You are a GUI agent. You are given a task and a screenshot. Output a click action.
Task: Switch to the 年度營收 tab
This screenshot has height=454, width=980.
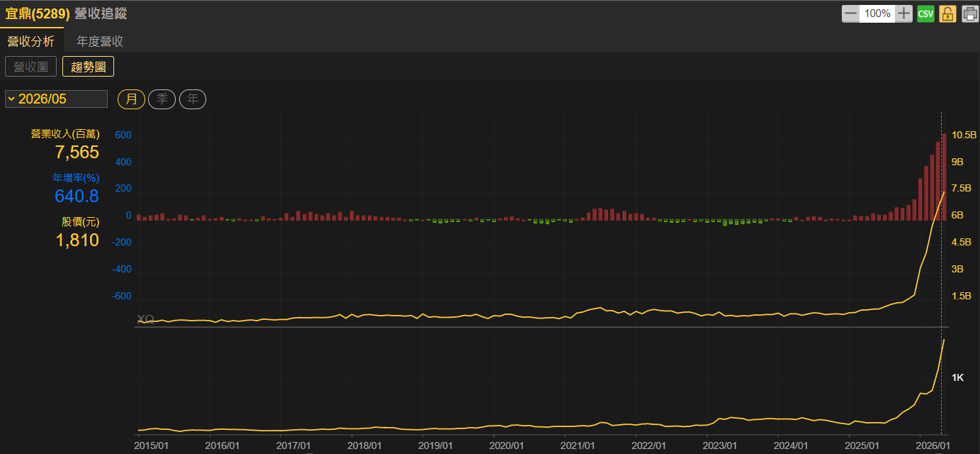pos(100,41)
